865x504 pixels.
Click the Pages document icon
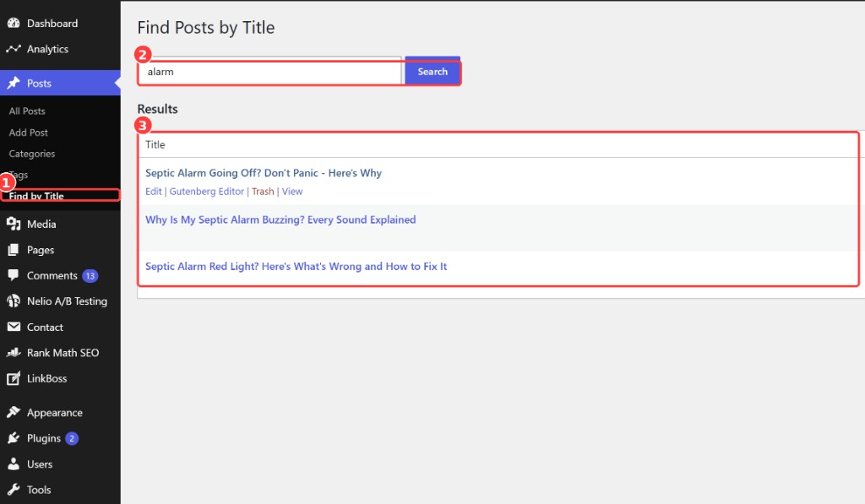click(14, 250)
